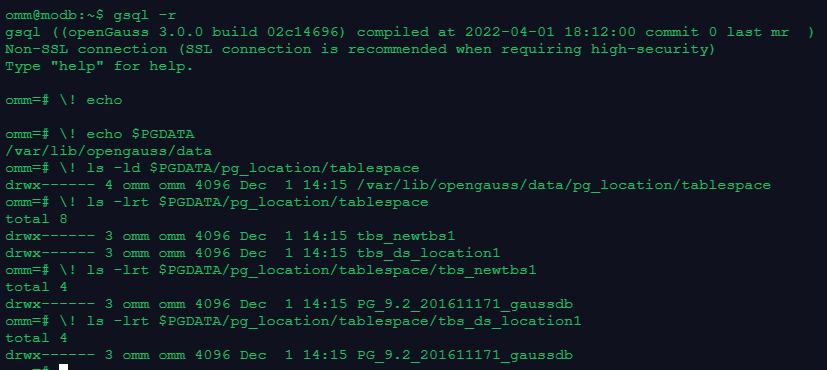827x370 pixels.
Task: Click the 'gsql -r' command text
Action: (x=145, y=15)
